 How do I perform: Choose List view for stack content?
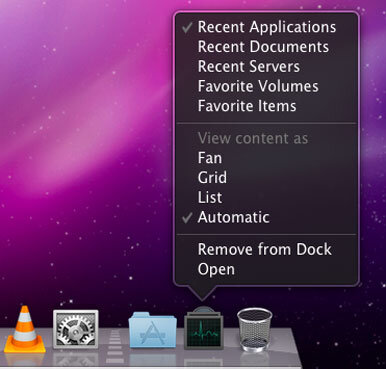tap(267, 197)
